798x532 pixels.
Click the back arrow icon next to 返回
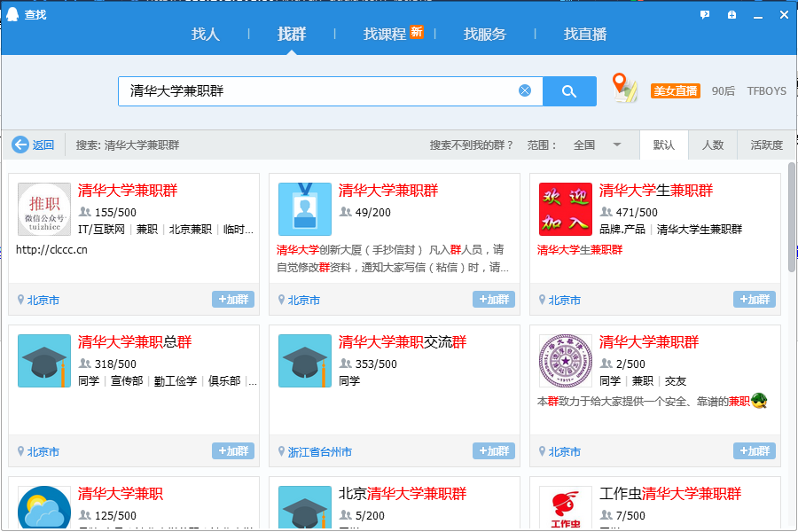pos(20,145)
